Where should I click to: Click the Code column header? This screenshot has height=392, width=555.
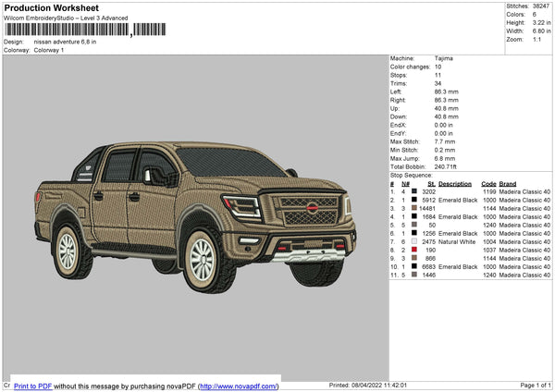click(488, 183)
